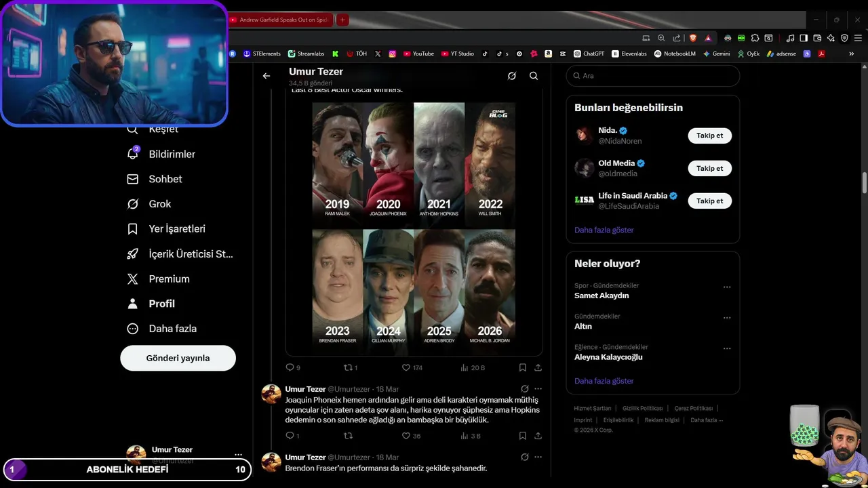Image resolution: width=868 pixels, height=488 pixels.
Task: Share the Joaquin Phoenix post
Action: click(x=538, y=436)
